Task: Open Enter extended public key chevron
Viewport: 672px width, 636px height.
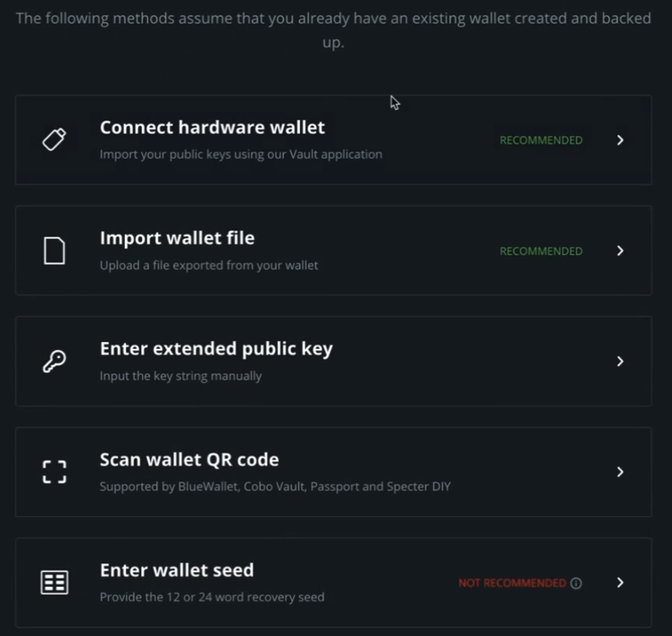Action: tap(620, 361)
